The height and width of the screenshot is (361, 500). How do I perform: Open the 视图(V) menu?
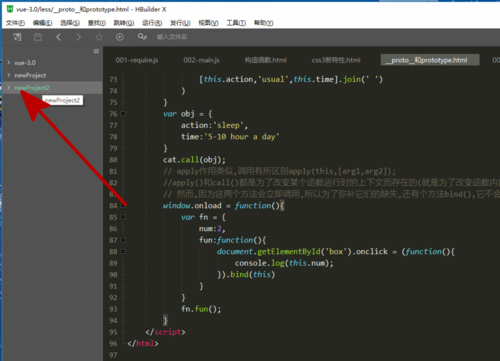(x=208, y=23)
